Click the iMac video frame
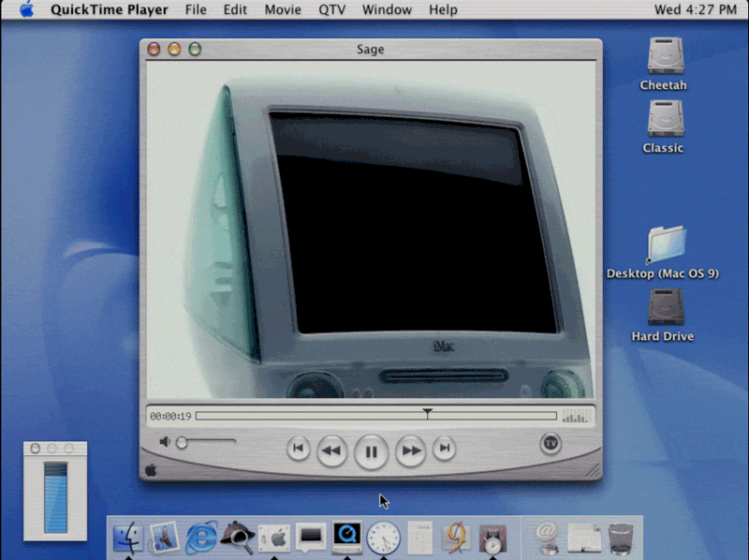 (371, 229)
